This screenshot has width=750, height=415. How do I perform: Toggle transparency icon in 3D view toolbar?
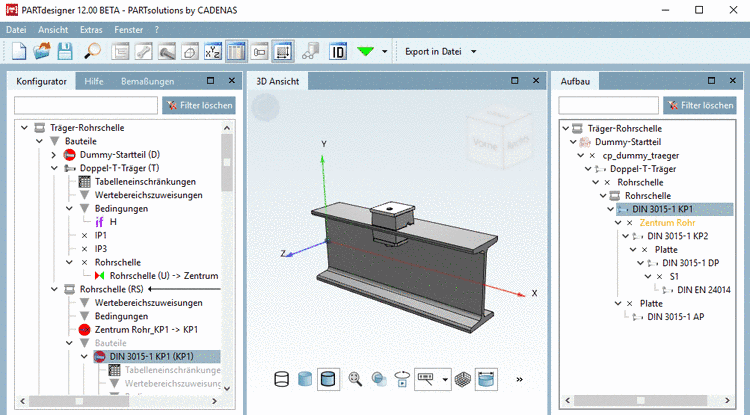tap(379, 379)
